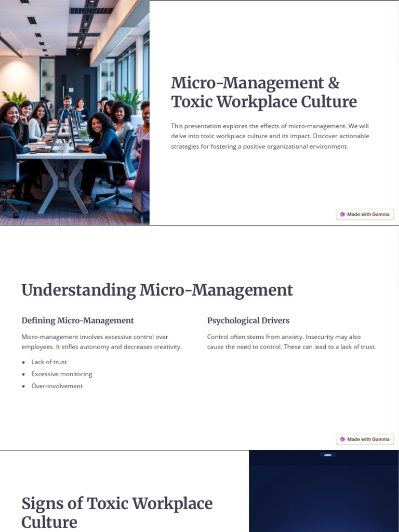Click the bullet 'Excessive monitoring'
This screenshot has width=399, height=532.
pos(62,374)
